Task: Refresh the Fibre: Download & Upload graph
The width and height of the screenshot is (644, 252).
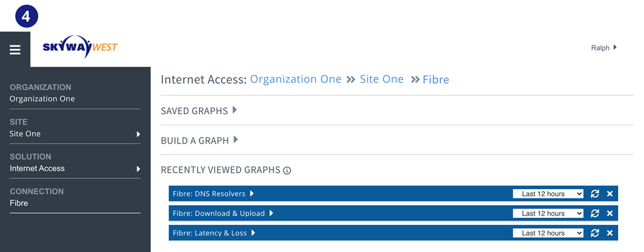Action: 595,214
